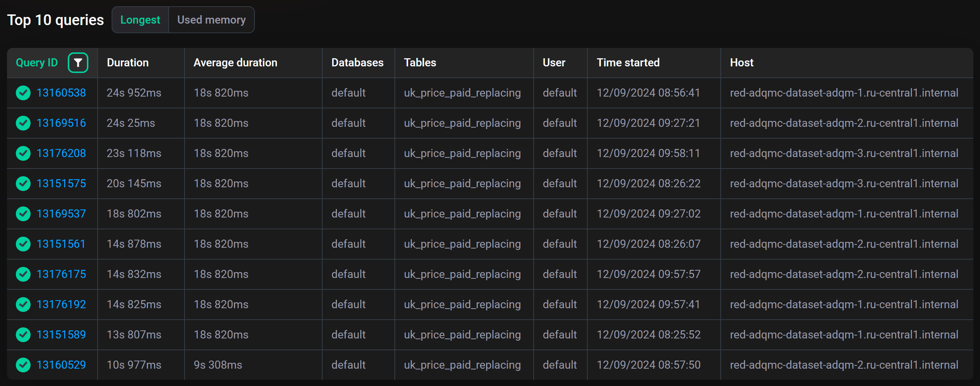Image resolution: width=980 pixels, height=386 pixels.
Task: Sort queries by the Duration column
Action: click(128, 62)
